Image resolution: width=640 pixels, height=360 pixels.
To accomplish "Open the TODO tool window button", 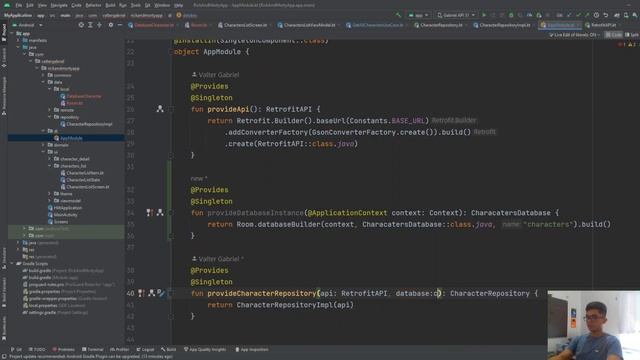I will (37, 349).
